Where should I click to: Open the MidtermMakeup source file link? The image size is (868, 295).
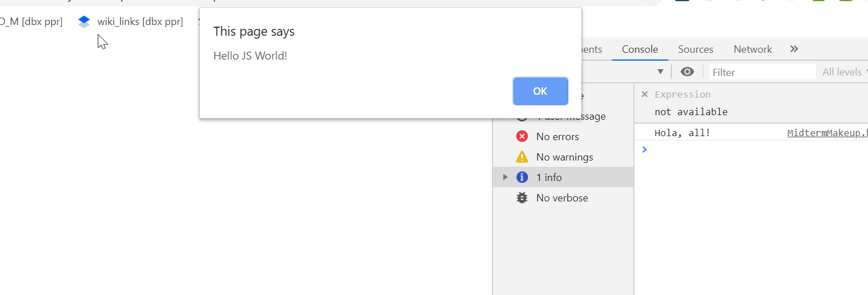coord(828,133)
